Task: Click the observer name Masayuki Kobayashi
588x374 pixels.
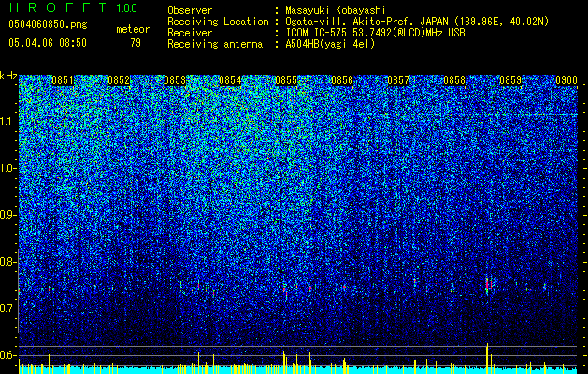Action: pyautogui.click(x=336, y=10)
